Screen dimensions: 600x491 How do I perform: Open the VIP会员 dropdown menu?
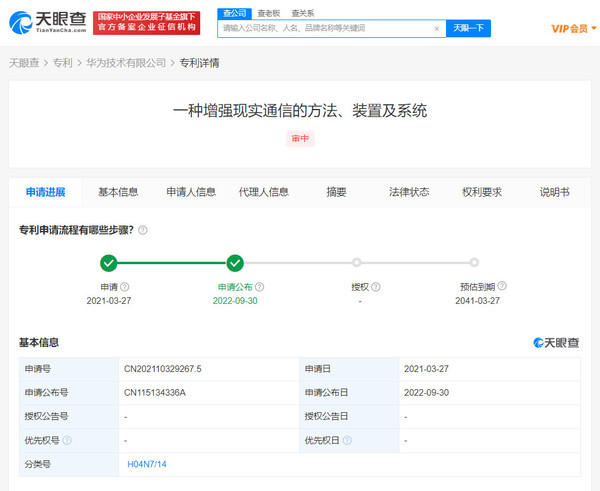[571, 28]
